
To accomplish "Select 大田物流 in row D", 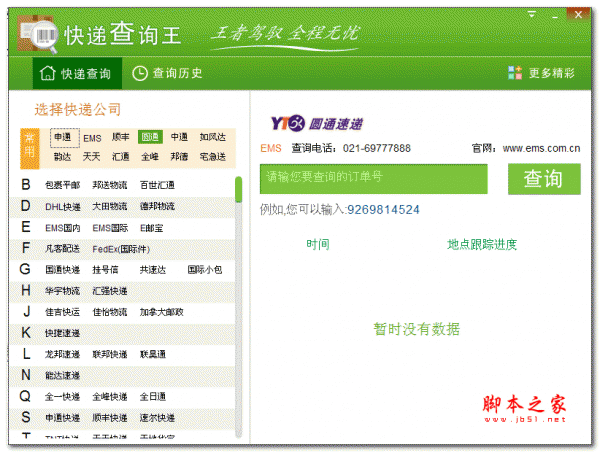I will (x=110, y=207).
